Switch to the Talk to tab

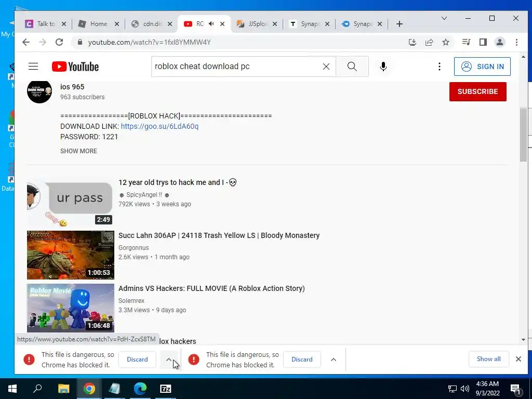[x=46, y=24]
